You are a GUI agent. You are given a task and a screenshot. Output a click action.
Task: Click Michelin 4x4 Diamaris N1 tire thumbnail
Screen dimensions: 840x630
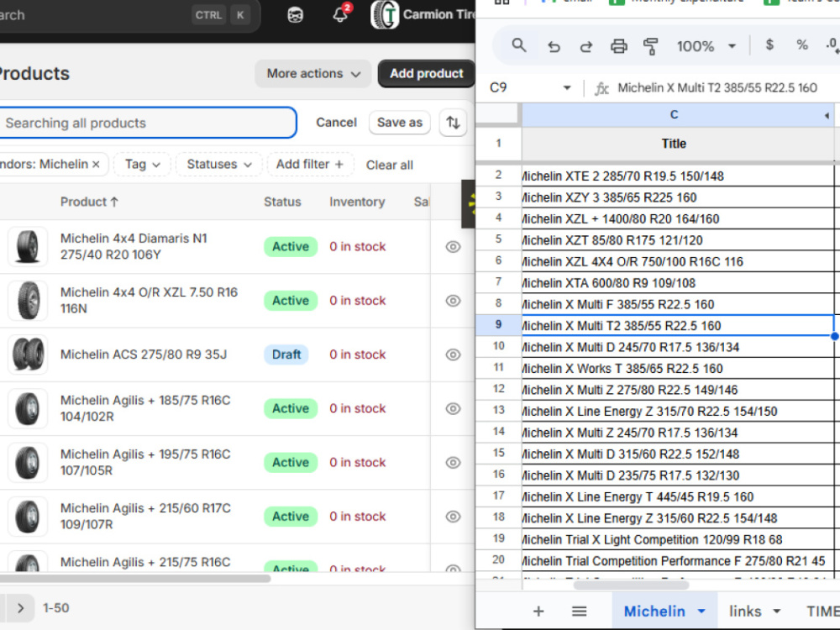(28, 246)
